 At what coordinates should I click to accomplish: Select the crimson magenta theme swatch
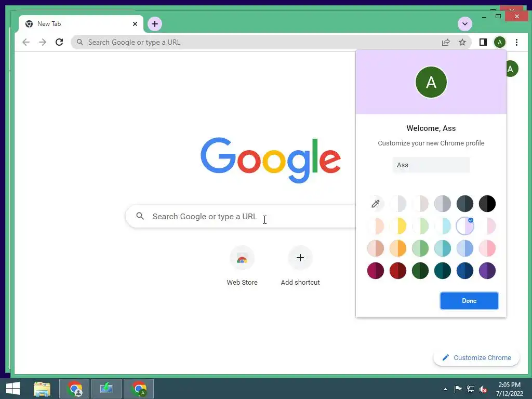pyautogui.click(x=375, y=271)
